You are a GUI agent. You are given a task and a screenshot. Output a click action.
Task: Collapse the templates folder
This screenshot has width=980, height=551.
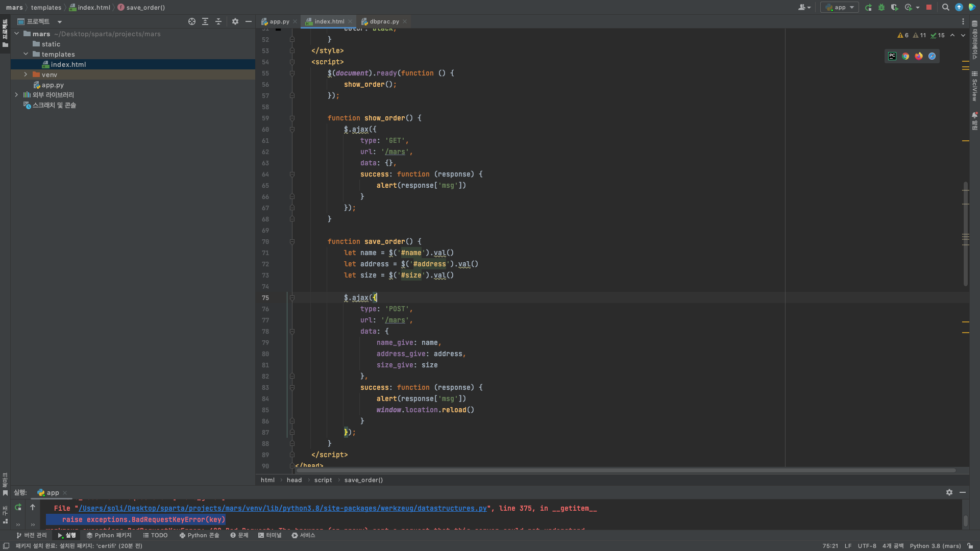(x=26, y=54)
